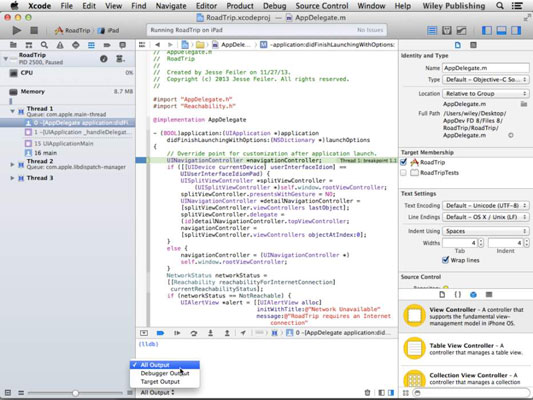This screenshot has height=400, width=533.
Task: Open the Debug navigator
Action: tap(91, 45)
